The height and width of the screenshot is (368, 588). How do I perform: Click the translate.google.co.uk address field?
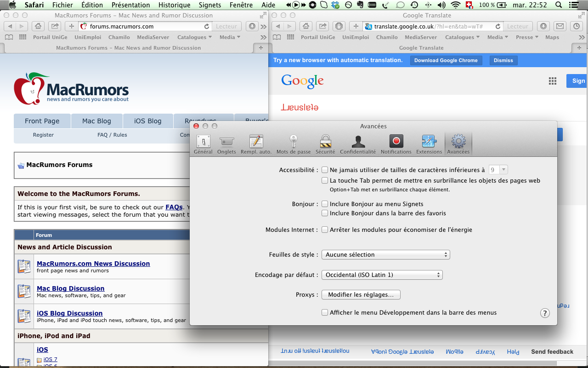[x=433, y=27]
